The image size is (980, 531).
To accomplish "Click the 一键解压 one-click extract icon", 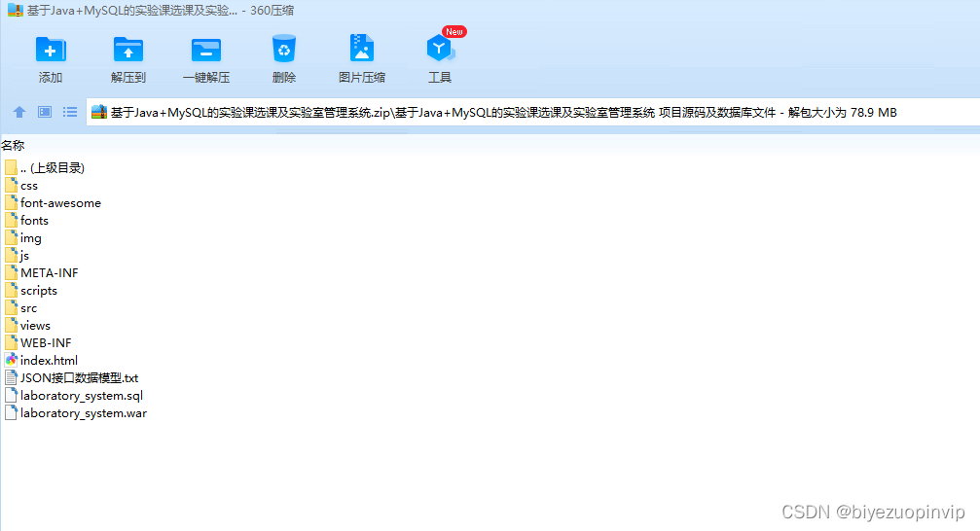I will (205, 50).
